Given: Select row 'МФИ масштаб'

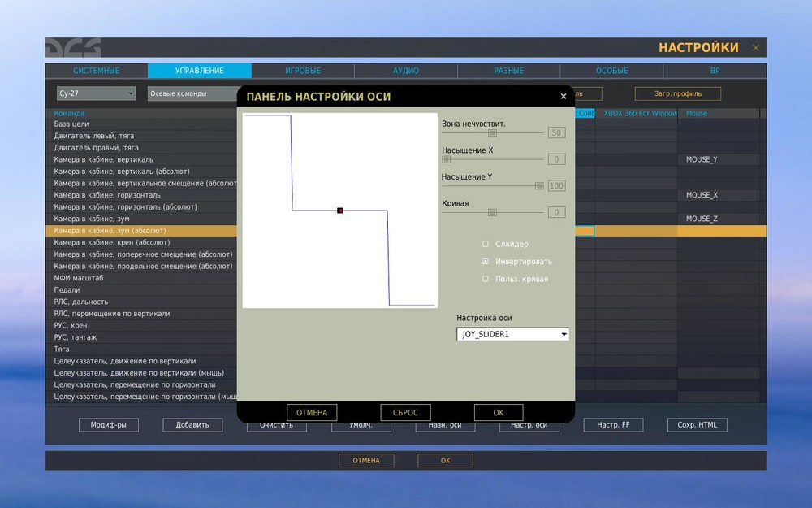Looking at the screenshot, I should (140, 278).
